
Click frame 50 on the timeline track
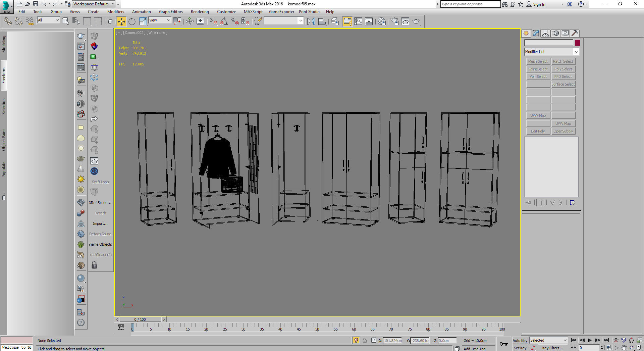317,327
